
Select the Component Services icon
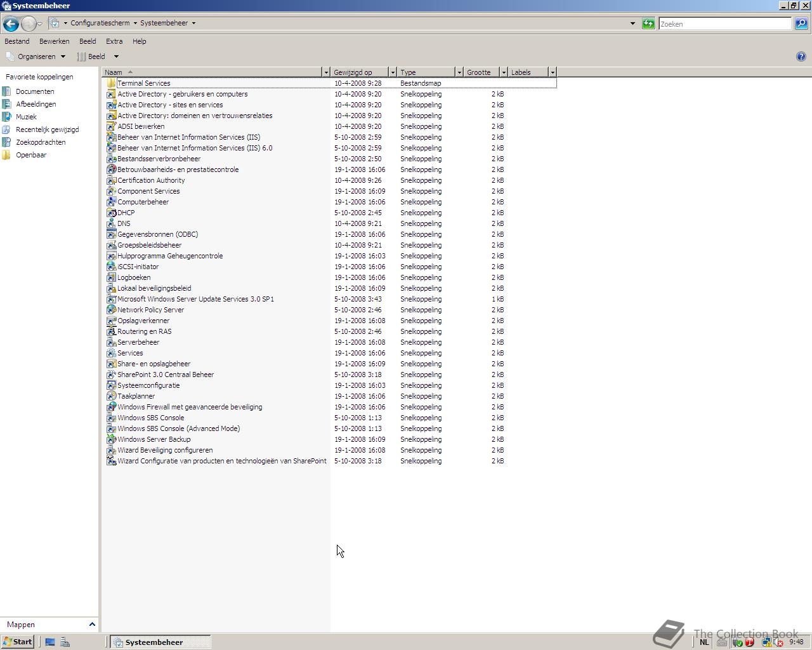(111, 191)
